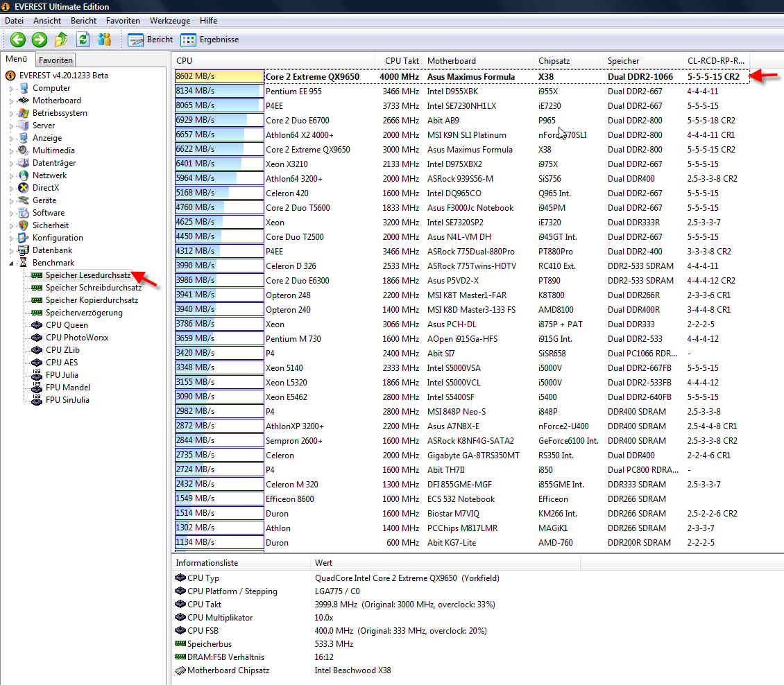
Task: Sort by Speicher column header
Action: point(643,61)
